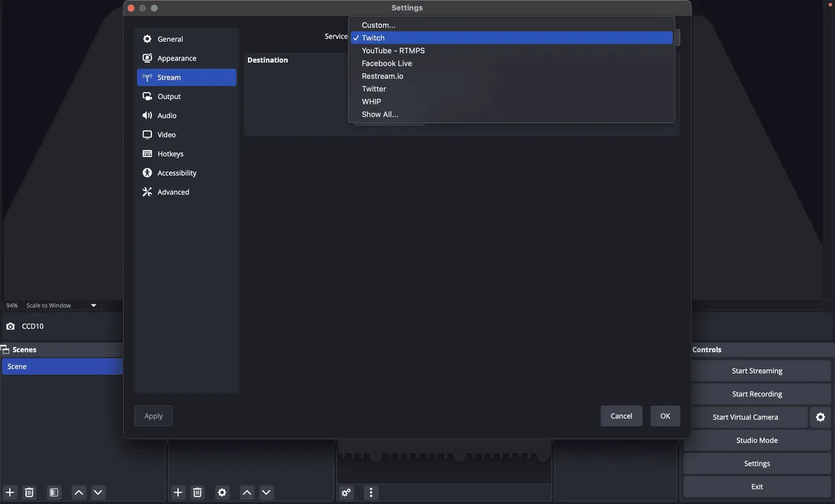Screen dimensions: 835x504
Task: Click Start Streaming in Controls
Action: (757, 371)
